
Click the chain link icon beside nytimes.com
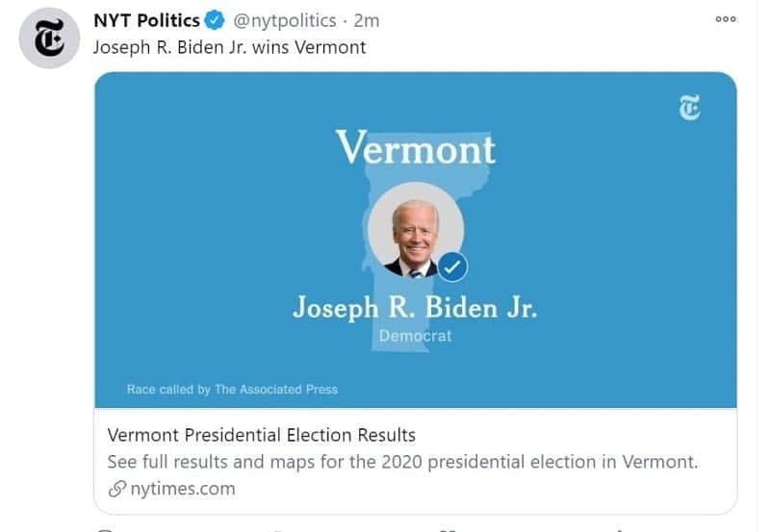[x=116, y=489]
